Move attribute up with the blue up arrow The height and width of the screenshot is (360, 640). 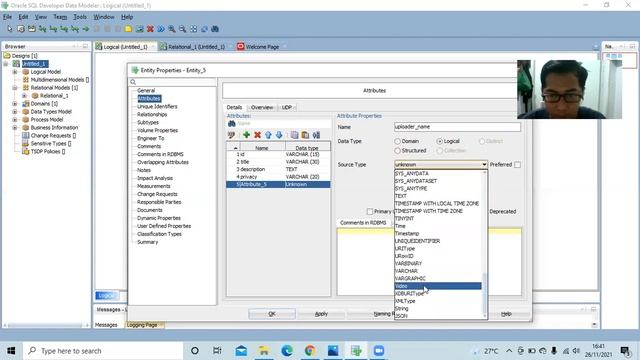coord(268,135)
